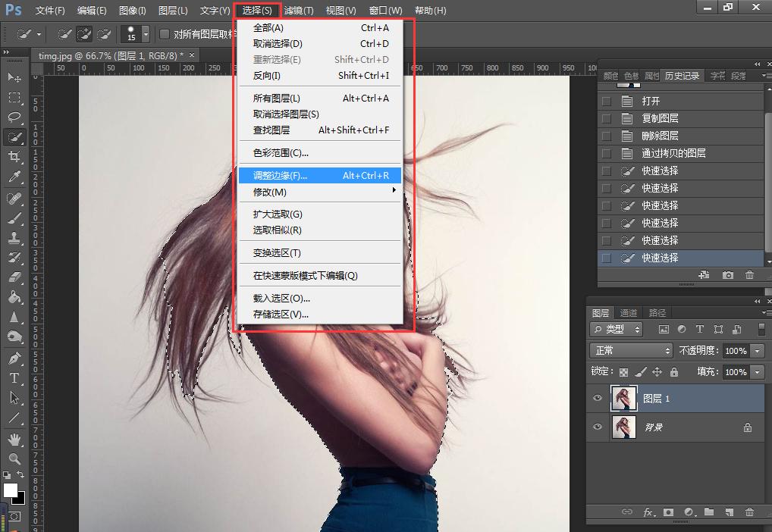Click the add layer mask icon

click(668, 512)
